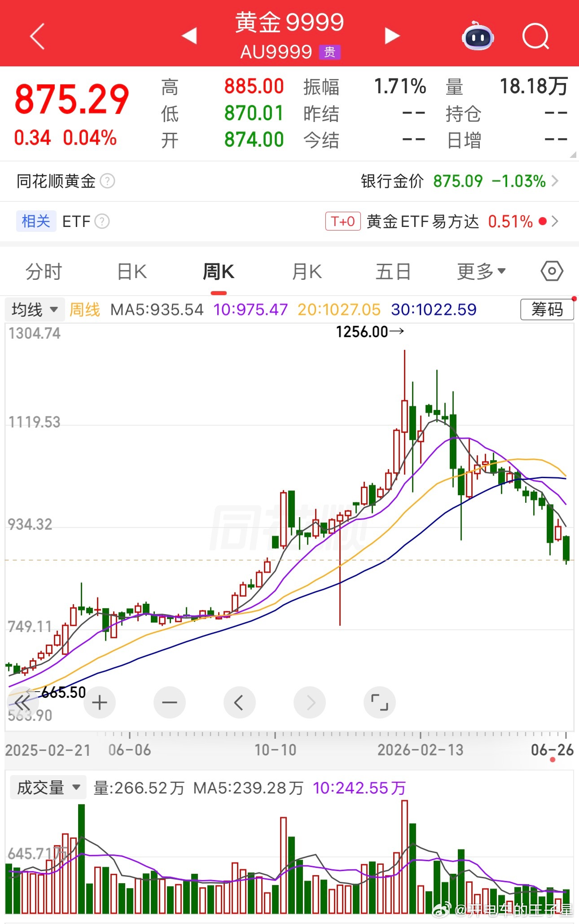Tap high price 885.00
The width and height of the screenshot is (579, 924).
[254, 86]
